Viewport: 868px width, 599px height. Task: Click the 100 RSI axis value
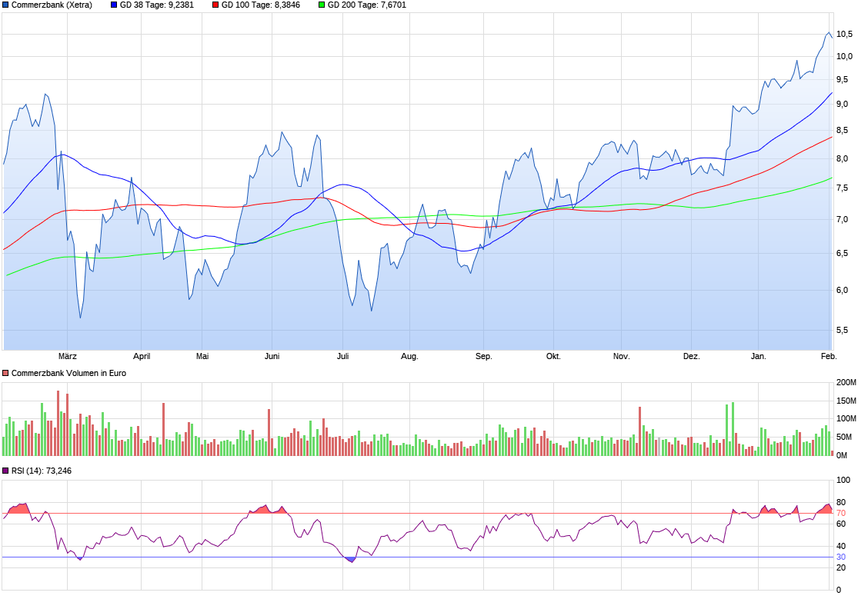tap(843, 480)
